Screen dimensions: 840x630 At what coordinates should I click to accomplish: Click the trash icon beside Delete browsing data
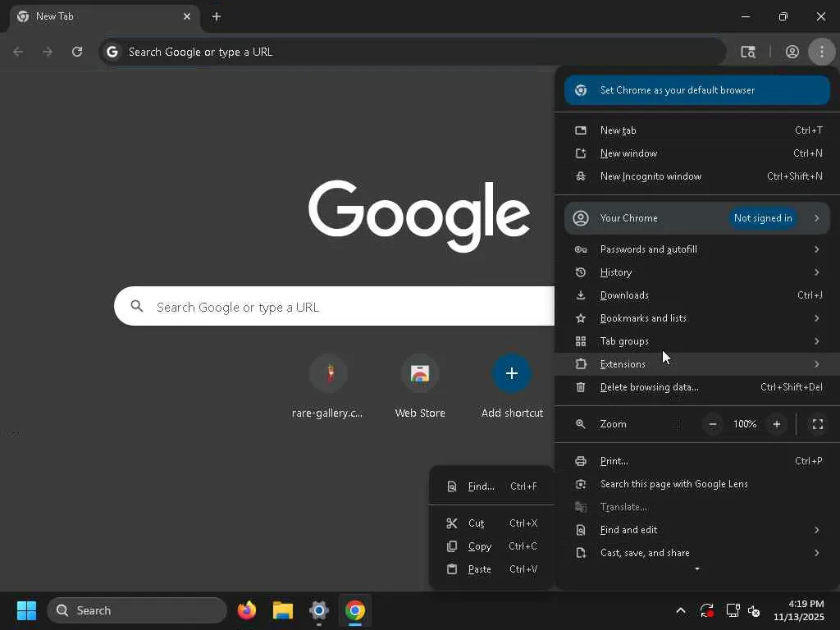[581, 387]
